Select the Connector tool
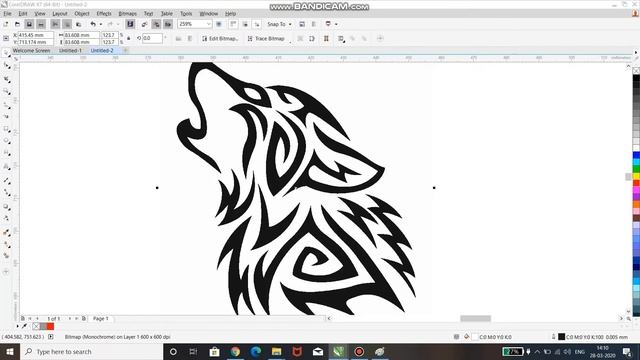 pos(6,192)
